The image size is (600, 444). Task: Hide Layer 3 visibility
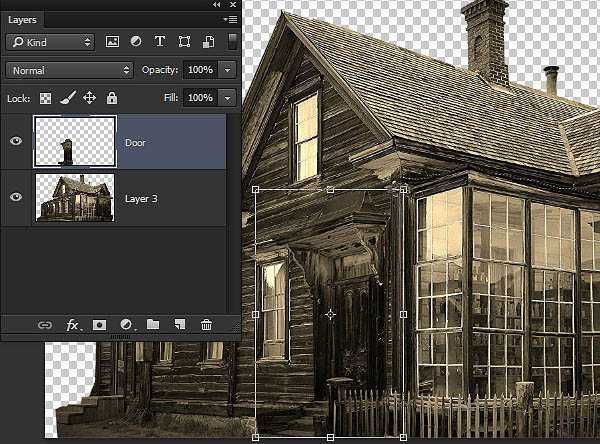coord(16,197)
